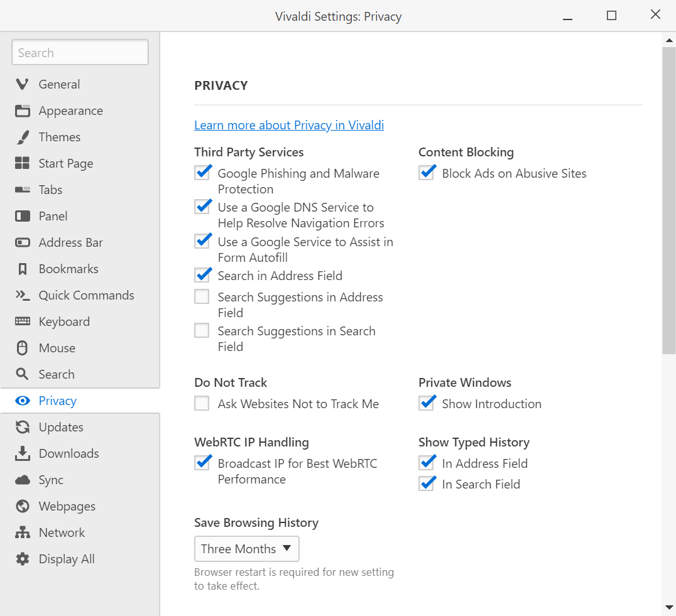Viewport: 676px width, 616px height.
Task: Open General settings section
Action: (x=80, y=84)
